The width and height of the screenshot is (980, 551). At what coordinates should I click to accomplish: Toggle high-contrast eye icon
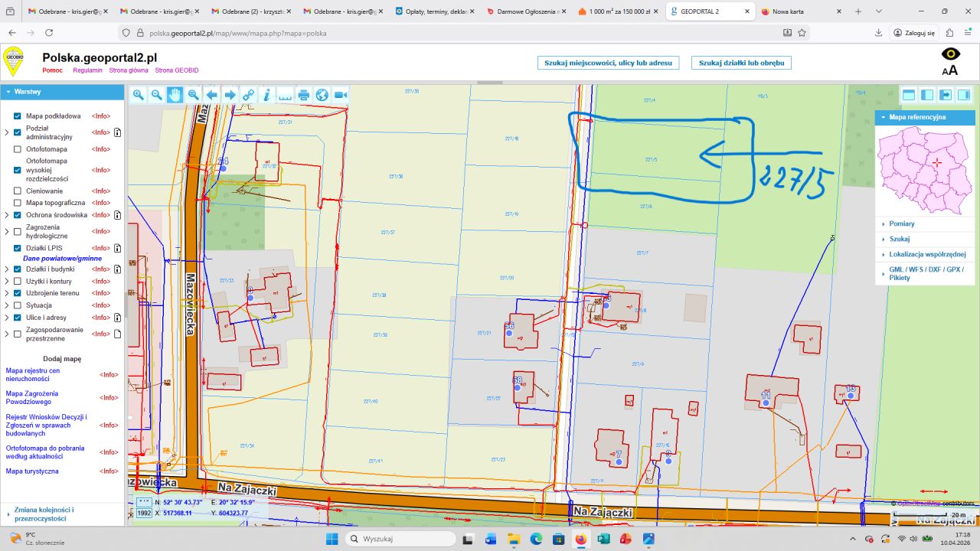(x=950, y=54)
